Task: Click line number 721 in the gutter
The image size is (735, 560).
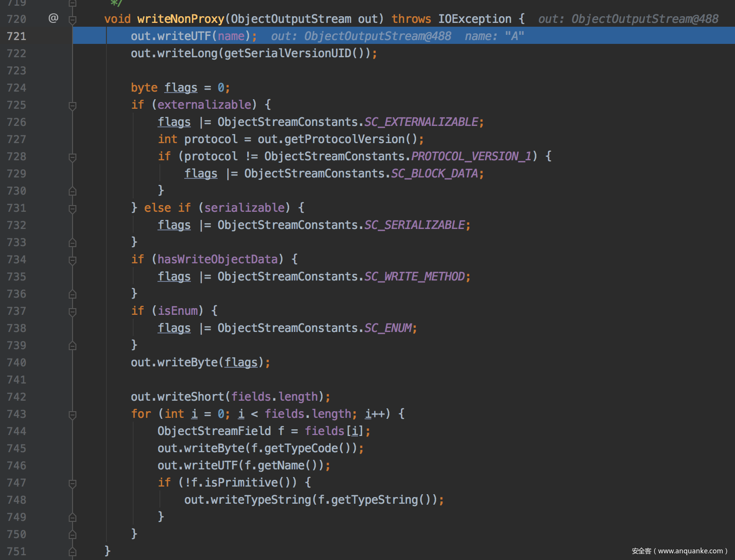Action: pos(17,36)
